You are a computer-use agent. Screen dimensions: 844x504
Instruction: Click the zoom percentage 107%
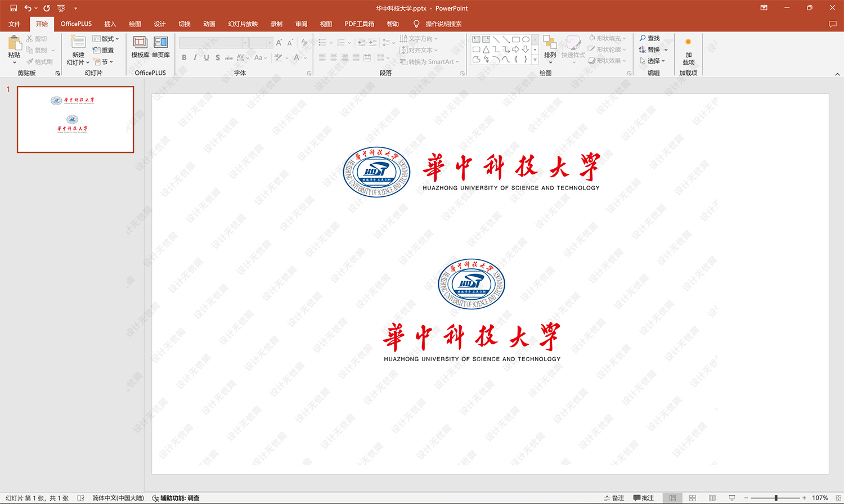[x=820, y=498]
